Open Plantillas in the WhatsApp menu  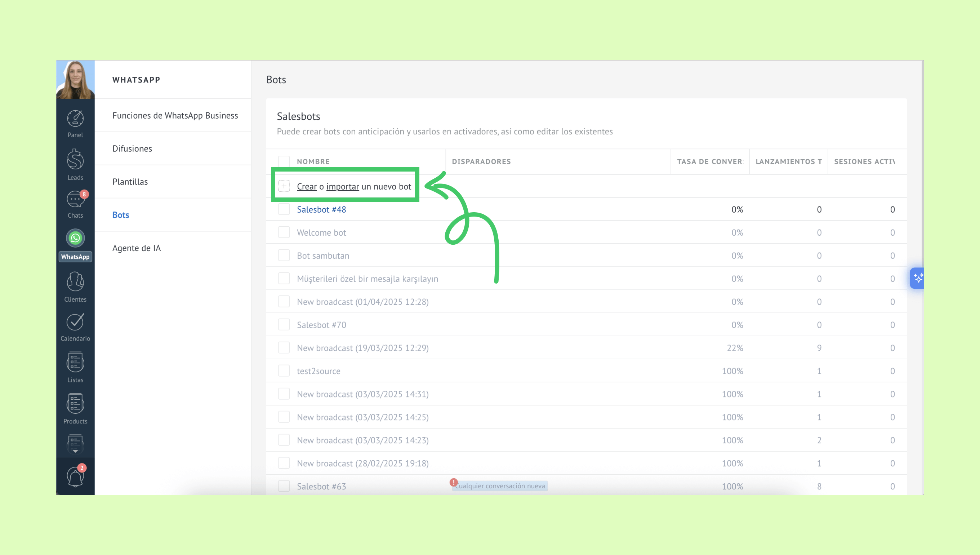pyautogui.click(x=130, y=181)
